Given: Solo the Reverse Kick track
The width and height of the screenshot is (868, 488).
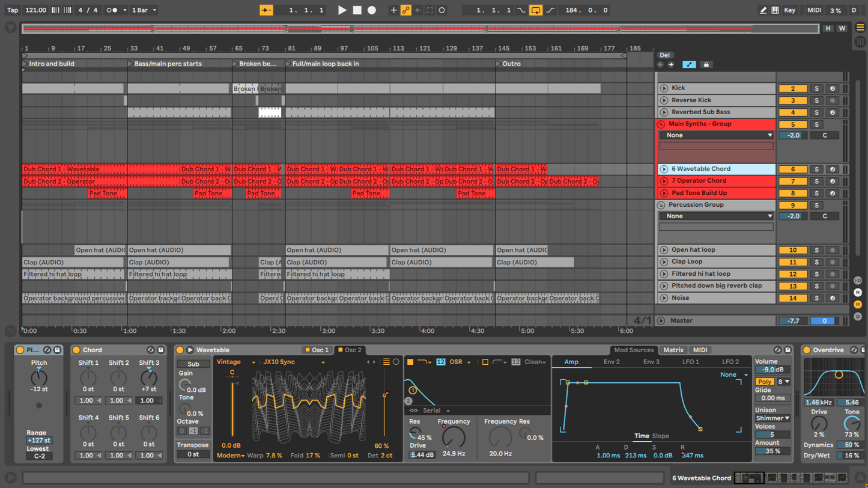Looking at the screenshot, I should [x=816, y=100].
